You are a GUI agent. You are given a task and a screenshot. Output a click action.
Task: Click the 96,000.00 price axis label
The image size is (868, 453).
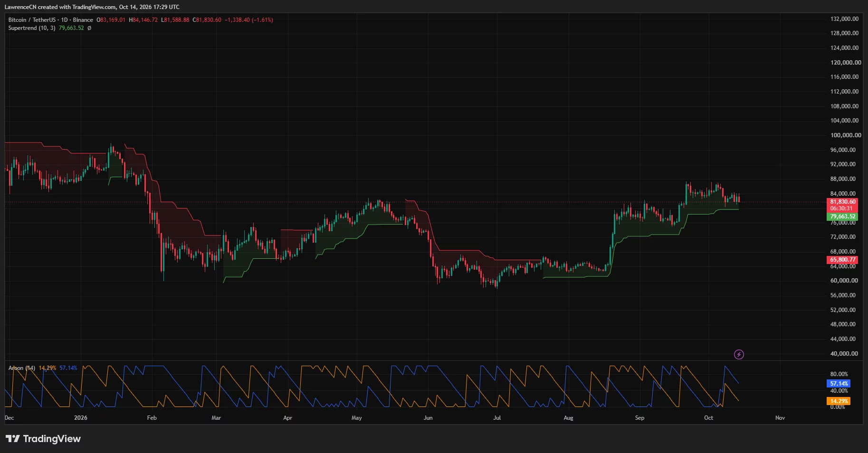coord(843,150)
